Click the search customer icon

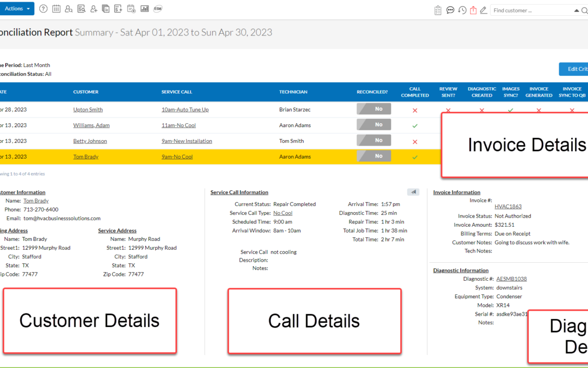(69, 9)
